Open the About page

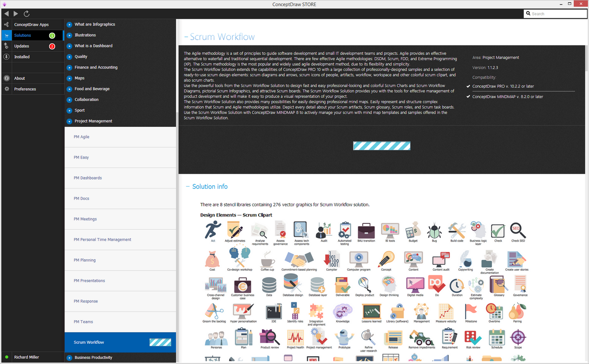click(x=32, y=78)
